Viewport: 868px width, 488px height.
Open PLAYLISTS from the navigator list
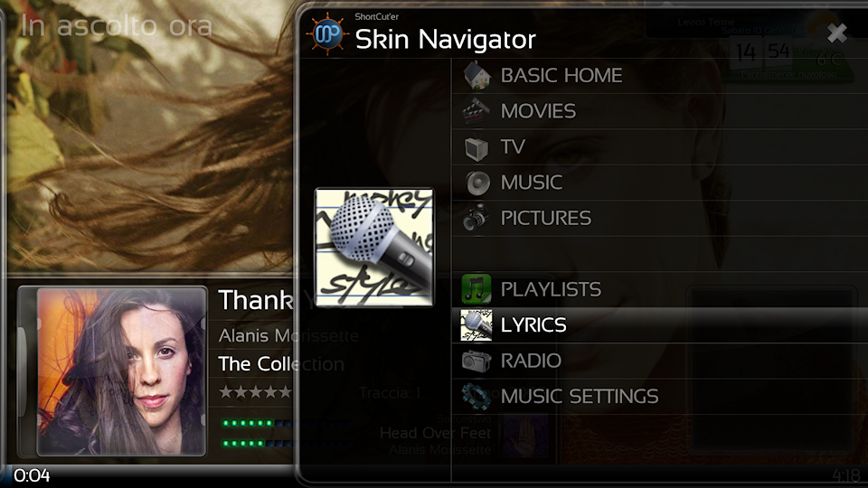551,289
